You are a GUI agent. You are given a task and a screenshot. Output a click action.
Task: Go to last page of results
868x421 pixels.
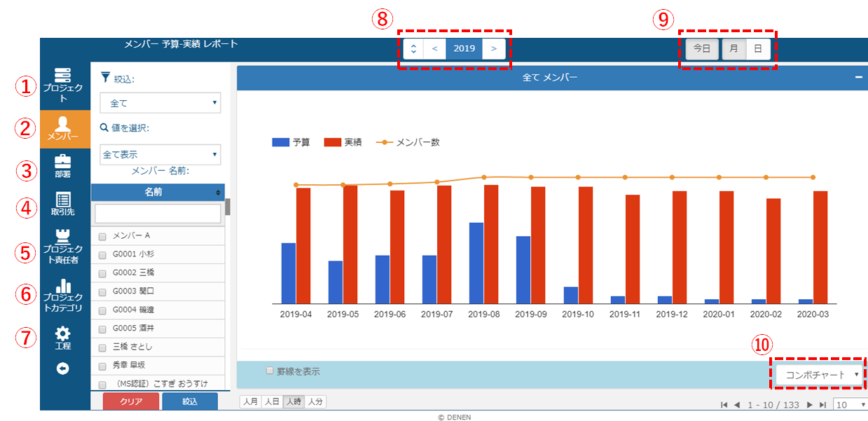[x=822, y=405]
